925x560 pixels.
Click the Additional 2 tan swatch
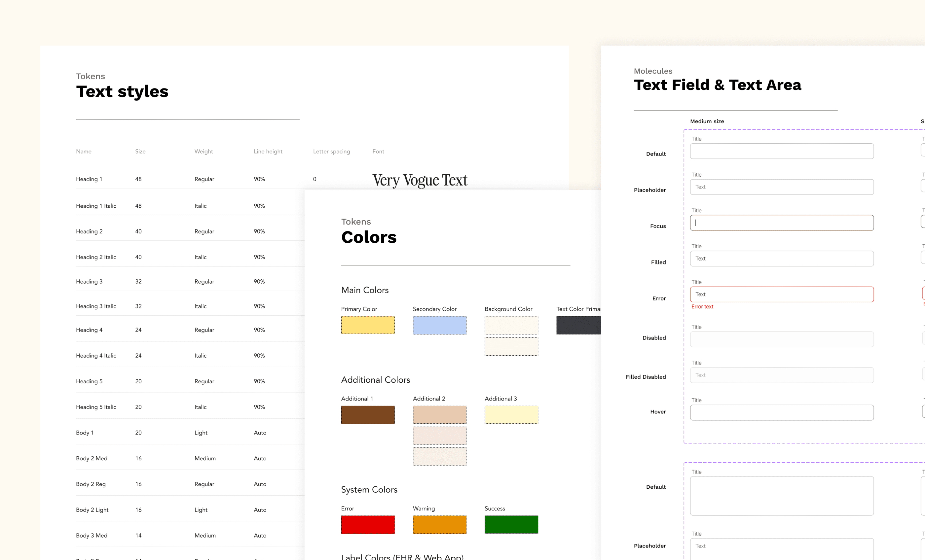coord(439,415)
